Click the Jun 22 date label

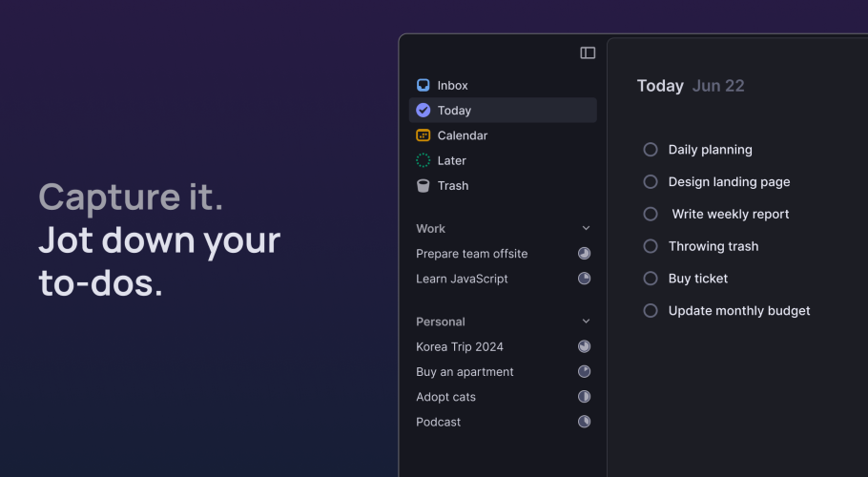(x=718, y=86)
